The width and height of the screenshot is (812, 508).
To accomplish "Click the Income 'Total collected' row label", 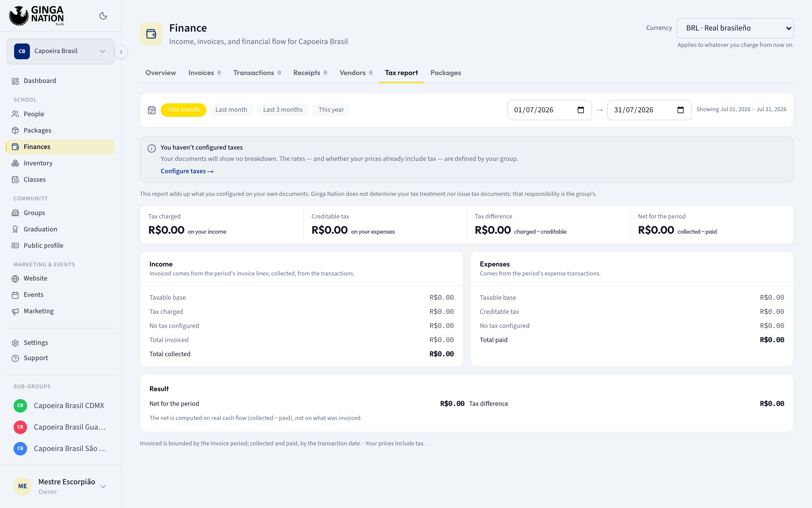I will (x=170, y=354).
